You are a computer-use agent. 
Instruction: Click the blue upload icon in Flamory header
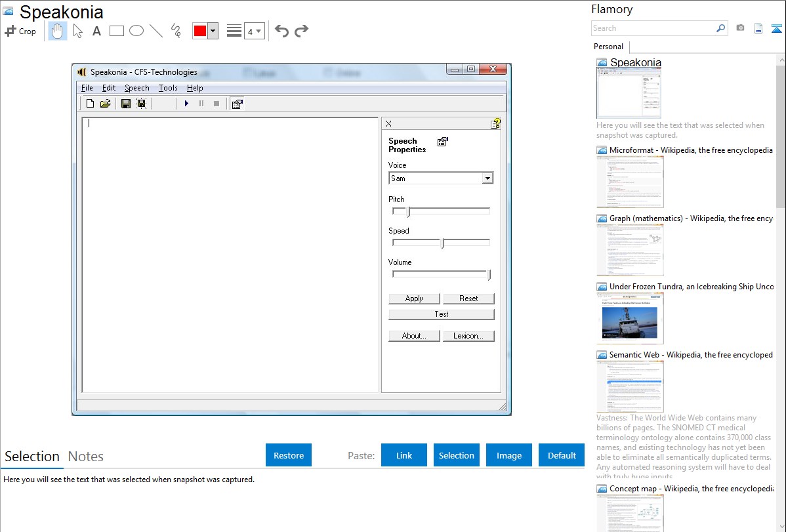[x=776, y=28]
